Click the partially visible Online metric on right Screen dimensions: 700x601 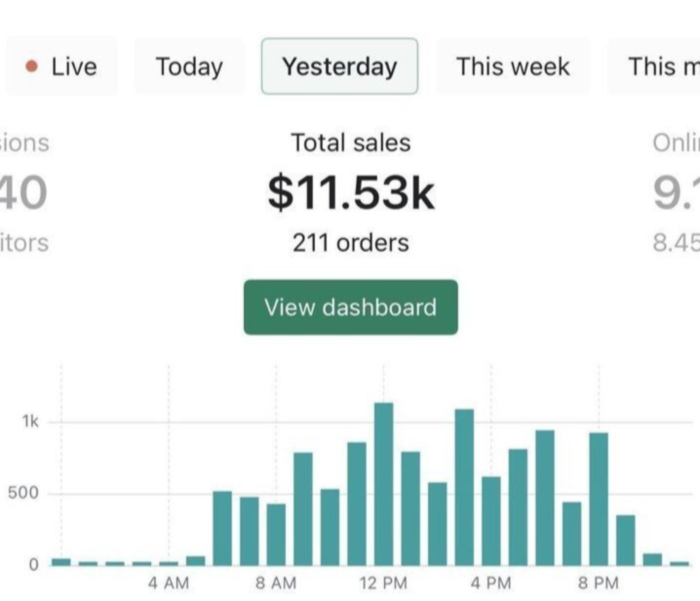(677, 193)
